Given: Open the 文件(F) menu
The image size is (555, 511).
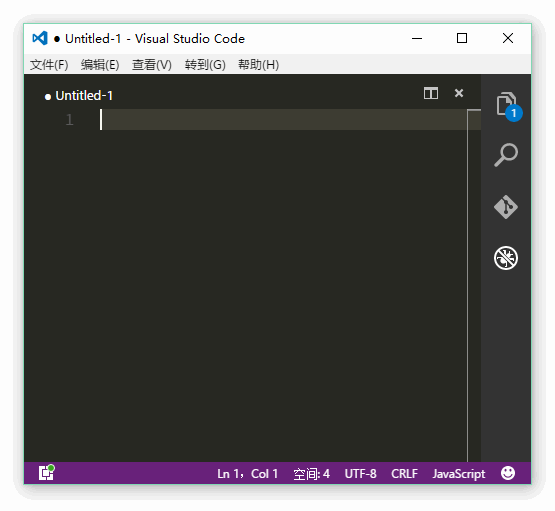Looking at the screenshot, I should (49, 65).
